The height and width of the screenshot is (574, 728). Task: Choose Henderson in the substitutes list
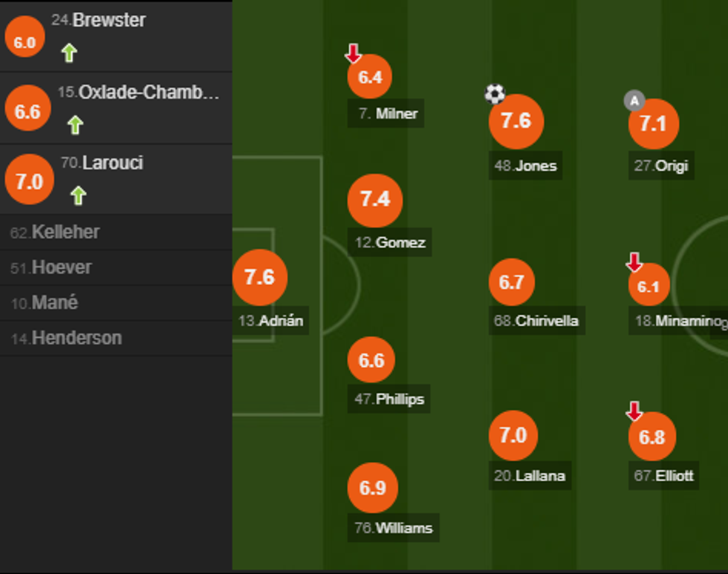(x=66, y=338)
